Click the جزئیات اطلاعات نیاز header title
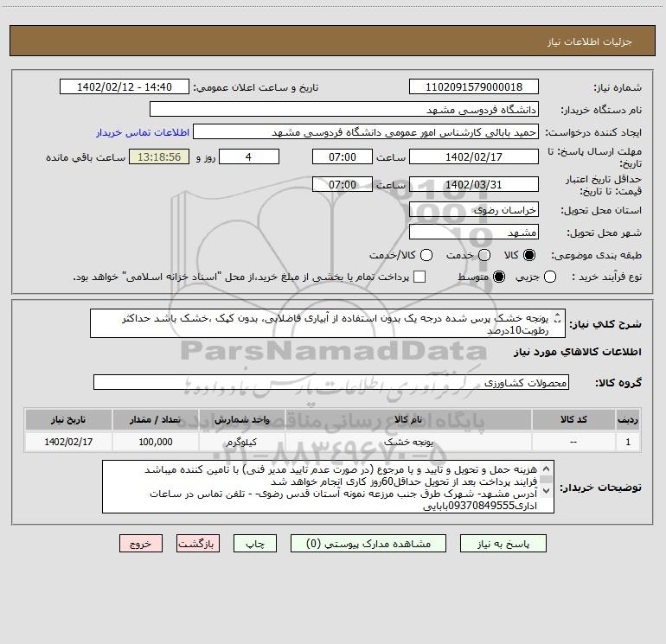 590,41
